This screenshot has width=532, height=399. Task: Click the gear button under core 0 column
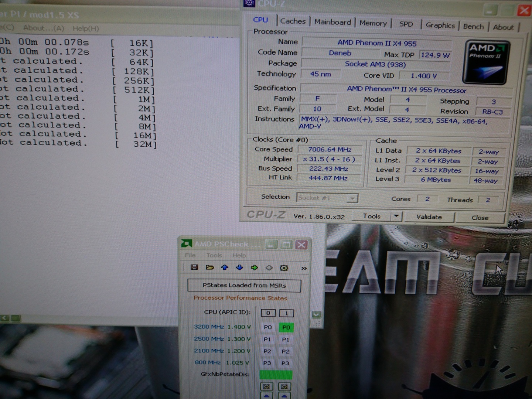point(266,386)
